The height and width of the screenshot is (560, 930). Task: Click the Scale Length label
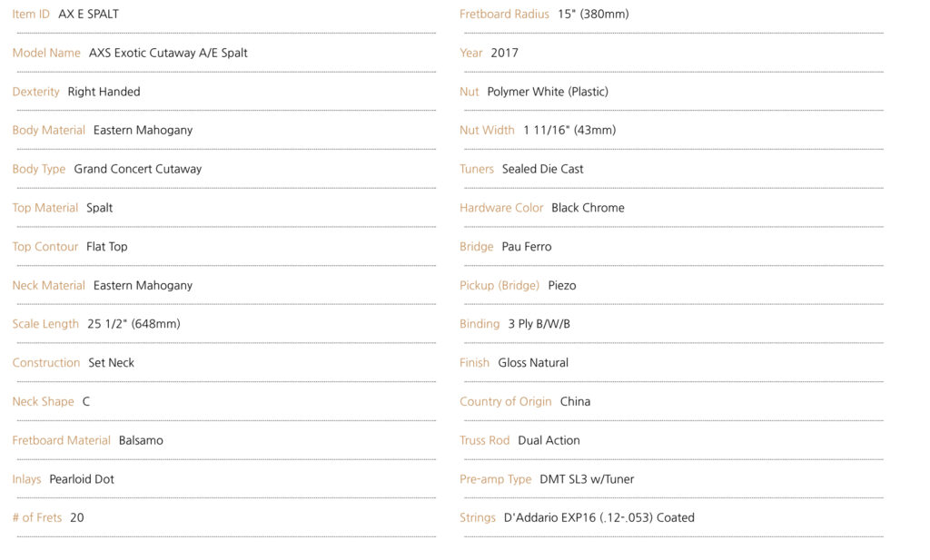[x=45, y=324]
